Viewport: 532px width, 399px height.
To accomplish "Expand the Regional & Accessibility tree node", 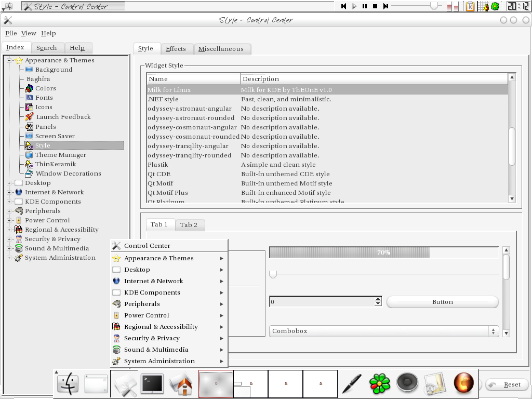I will [9, 230].
